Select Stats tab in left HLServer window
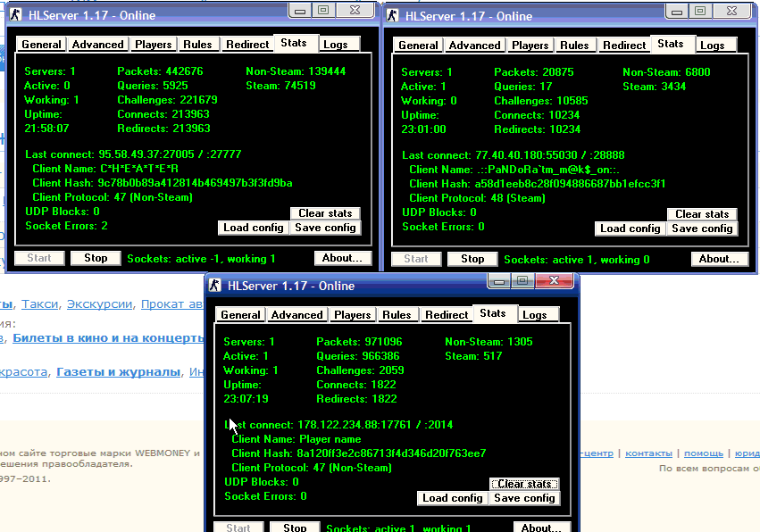 [294, 43]
